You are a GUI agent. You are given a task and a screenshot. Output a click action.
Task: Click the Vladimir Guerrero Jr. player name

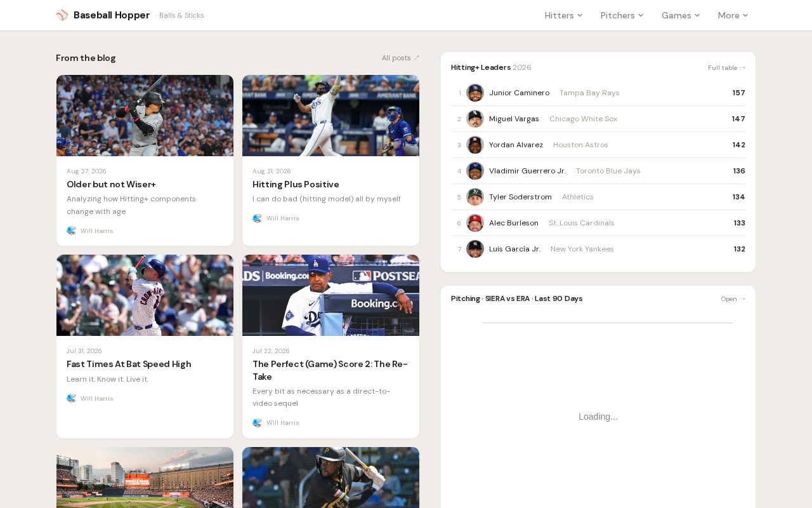527,171
